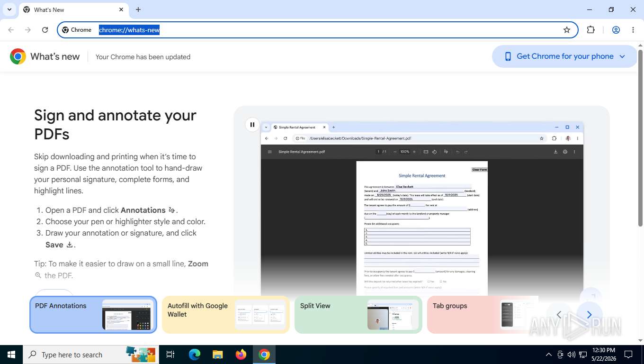Select the Autofill with Google Wallet card

[226, 315]
